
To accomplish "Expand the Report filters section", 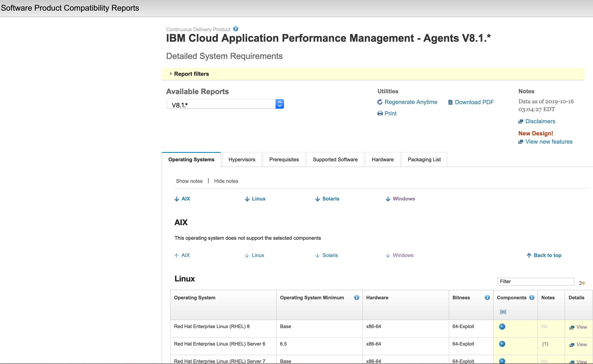I will coord(189,74).
